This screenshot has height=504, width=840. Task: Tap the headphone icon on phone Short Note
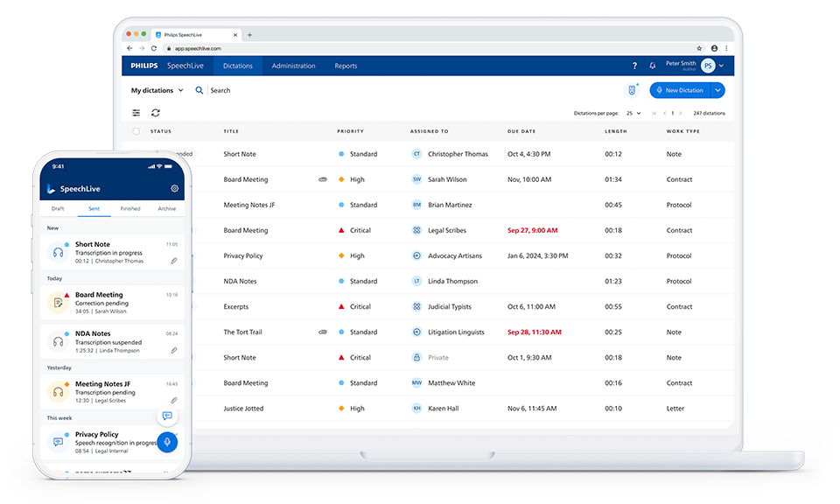[58, 252]
